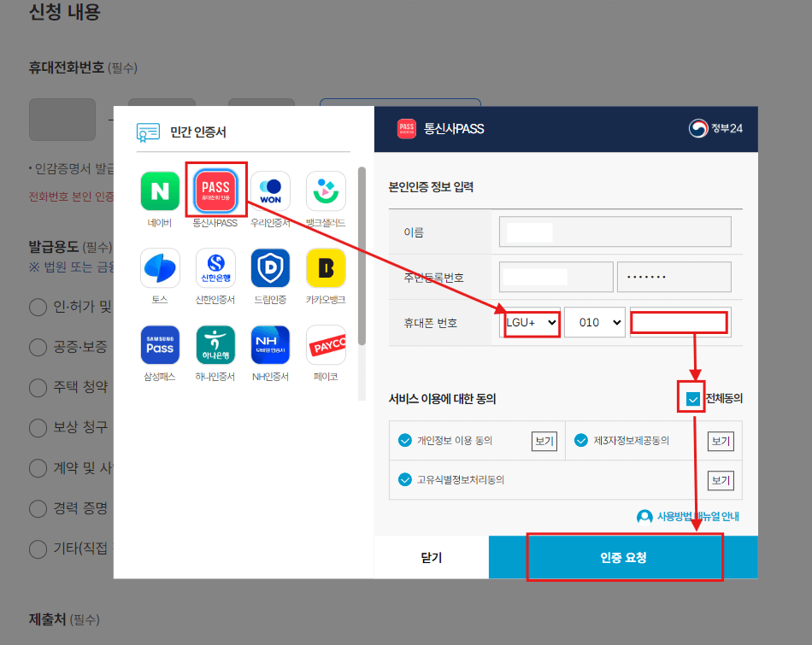Image resolution: width=812 pixels, height=645 pixels.
Task: Select the Woori WON certificate icon
Action: tap(270, 191)
